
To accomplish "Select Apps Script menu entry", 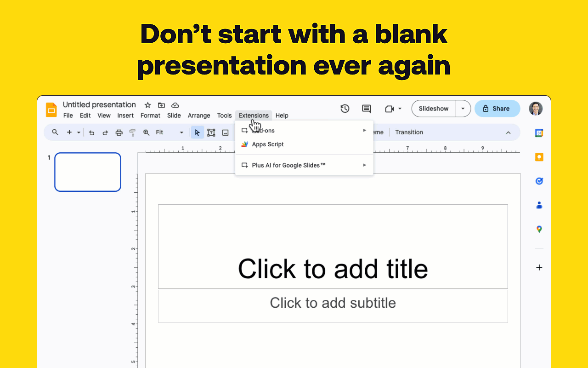I will (304, 144).
